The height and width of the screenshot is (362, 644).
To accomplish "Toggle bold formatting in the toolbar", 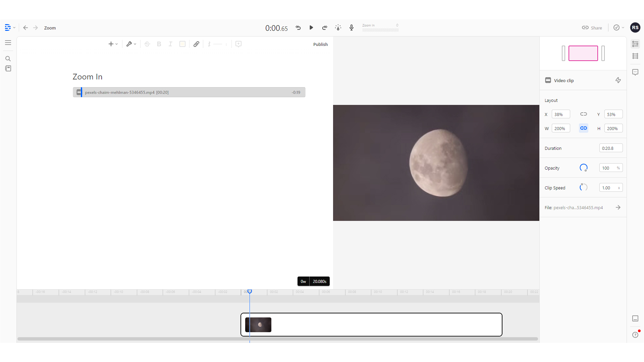I will [x=159, y=44].
